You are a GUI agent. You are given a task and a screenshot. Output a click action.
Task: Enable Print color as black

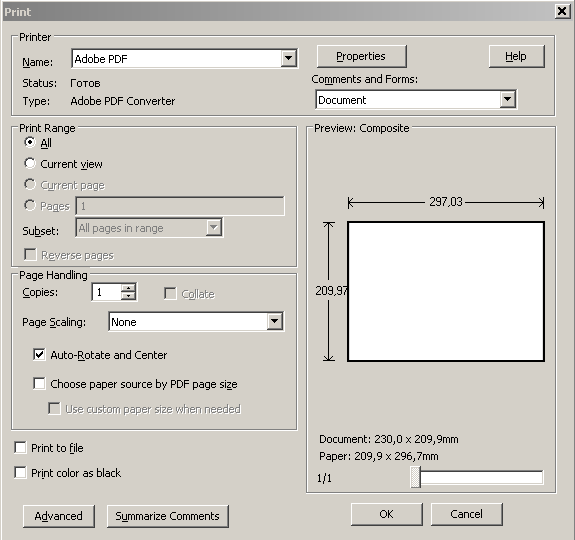tap(20, 473)
